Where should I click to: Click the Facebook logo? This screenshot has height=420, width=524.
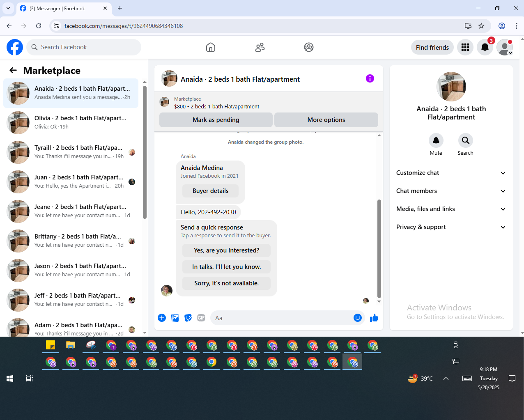click(15, 47)
